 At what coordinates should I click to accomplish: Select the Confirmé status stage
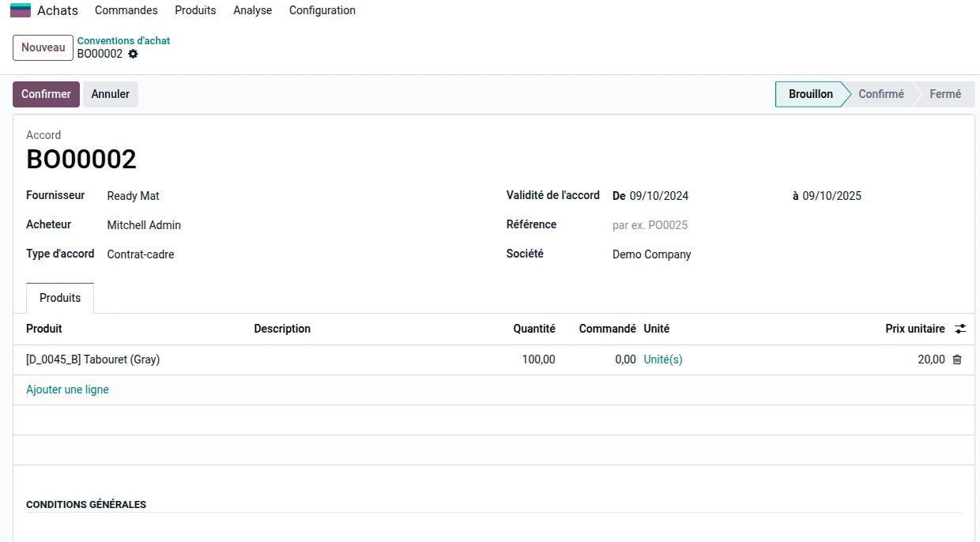[881, 94]
